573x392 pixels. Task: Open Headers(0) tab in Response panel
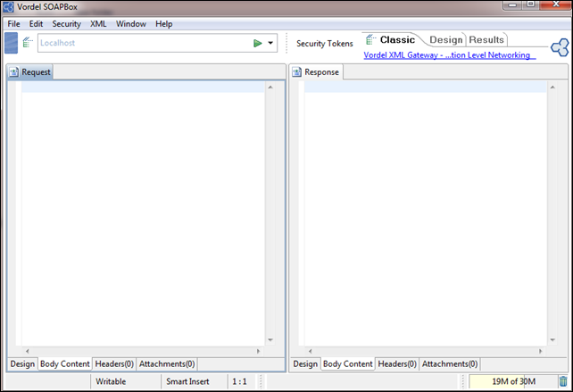(x=397, y=363)
